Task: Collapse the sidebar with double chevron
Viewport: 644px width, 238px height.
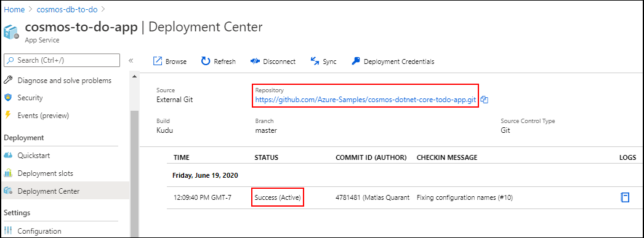Action: coord(131,61)
